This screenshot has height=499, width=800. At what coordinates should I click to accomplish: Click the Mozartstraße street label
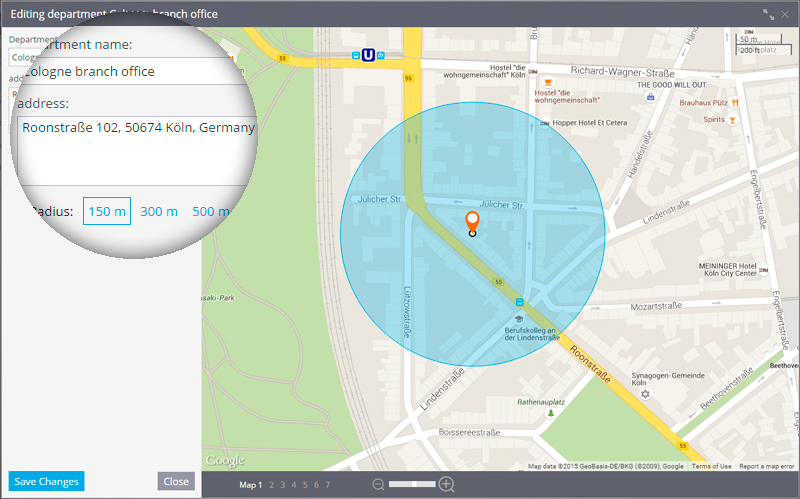click(656, 307)
